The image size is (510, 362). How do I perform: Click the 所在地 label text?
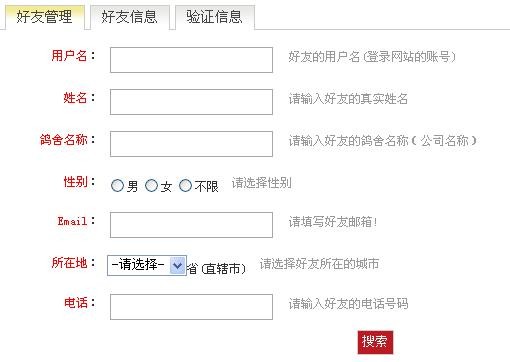pyautogui.click(x=73, y=263)
